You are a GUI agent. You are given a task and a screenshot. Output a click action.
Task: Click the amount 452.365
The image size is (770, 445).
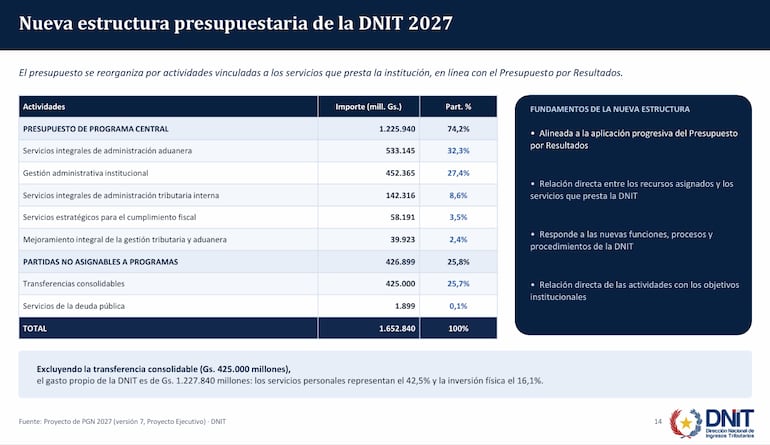[400, 173]
